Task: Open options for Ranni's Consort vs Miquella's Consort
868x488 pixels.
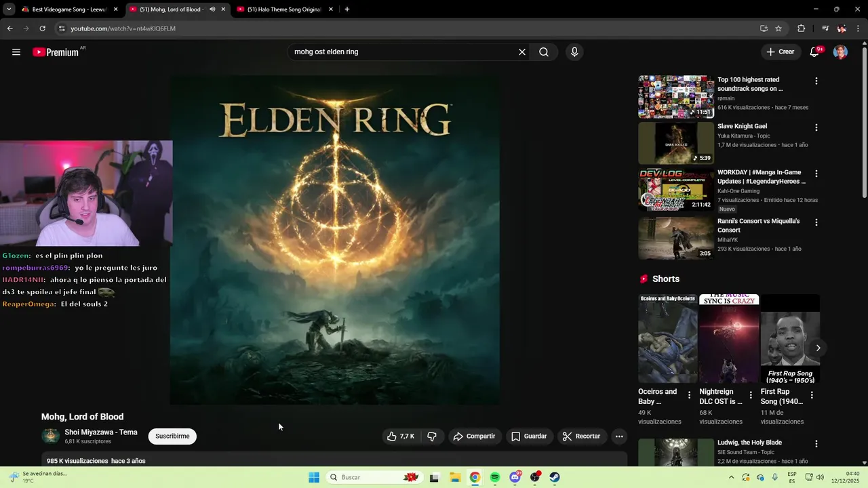Action: point(816,222)
